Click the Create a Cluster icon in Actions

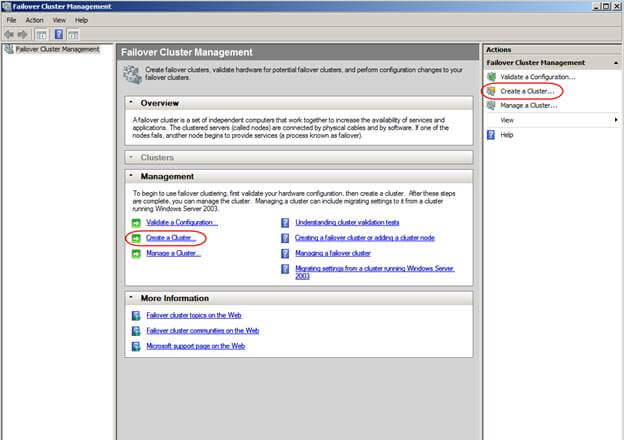491,91
